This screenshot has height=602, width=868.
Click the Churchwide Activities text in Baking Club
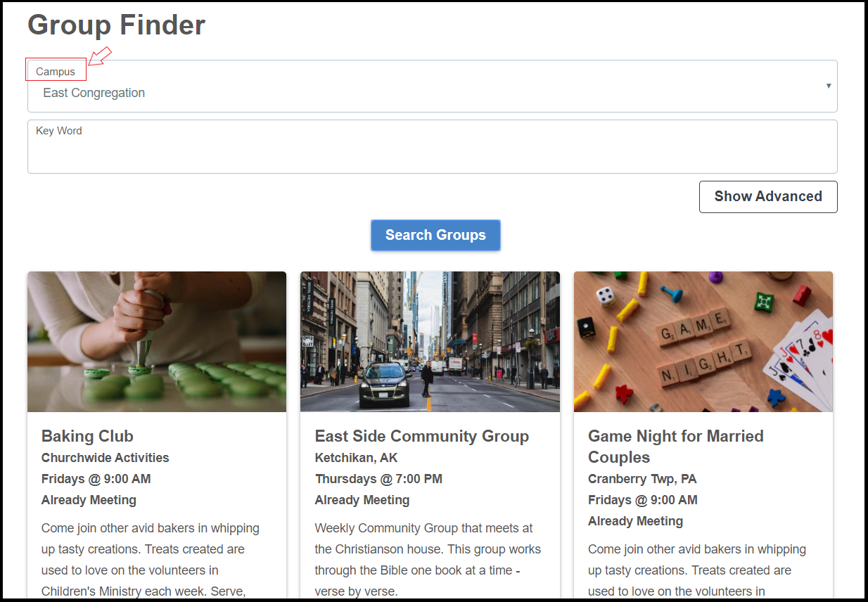point(106,458)
